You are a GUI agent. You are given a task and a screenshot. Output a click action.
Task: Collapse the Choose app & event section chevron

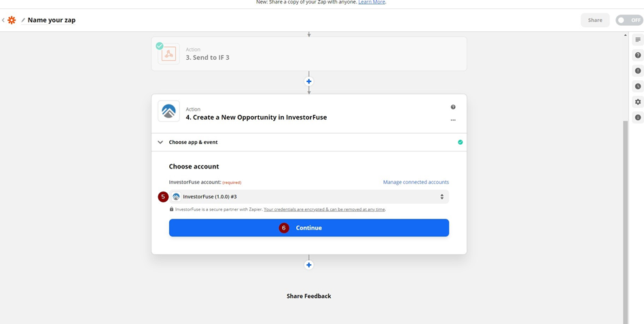160,143
